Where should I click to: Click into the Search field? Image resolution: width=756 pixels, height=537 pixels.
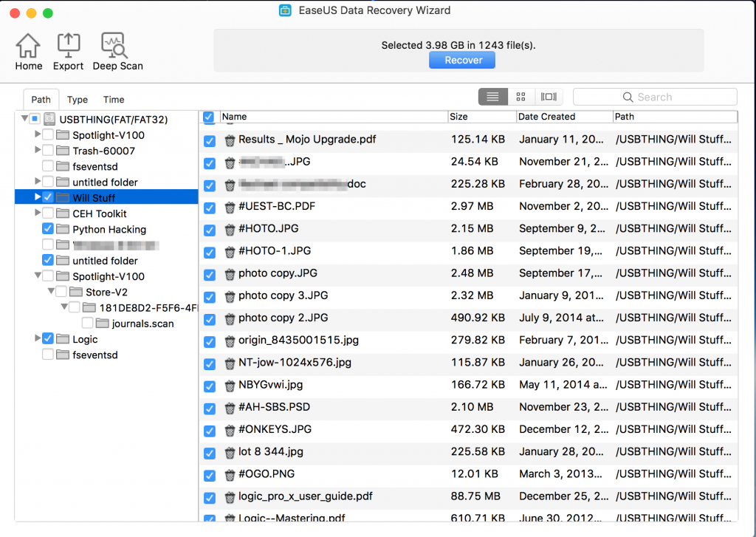tap(655, 97)
